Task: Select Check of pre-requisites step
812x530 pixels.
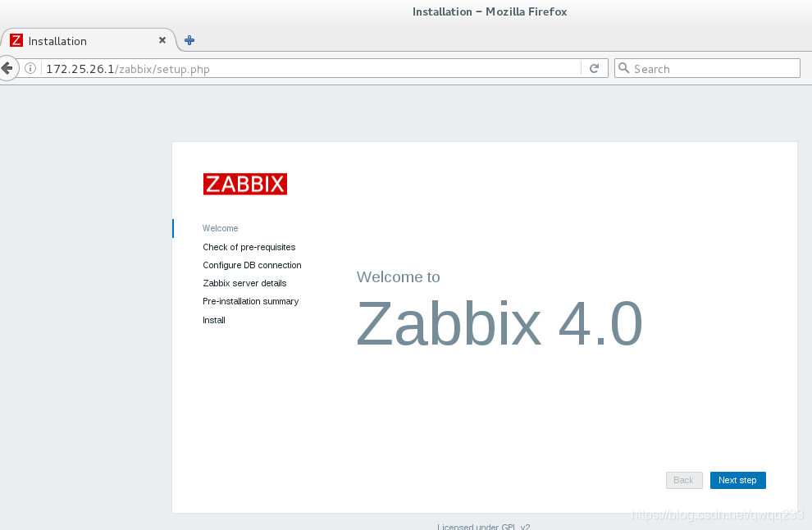Action: coord(249,247)
